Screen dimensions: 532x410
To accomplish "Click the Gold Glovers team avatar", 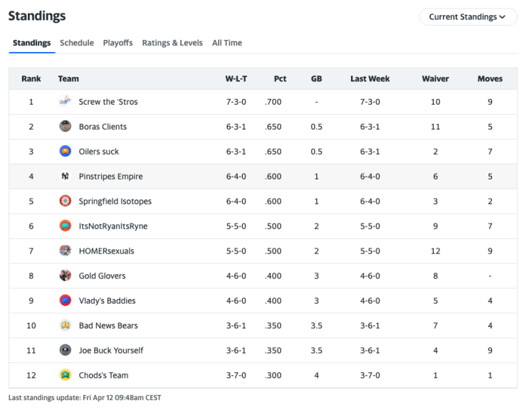I will pyautogui.click(x=65, y=276).
